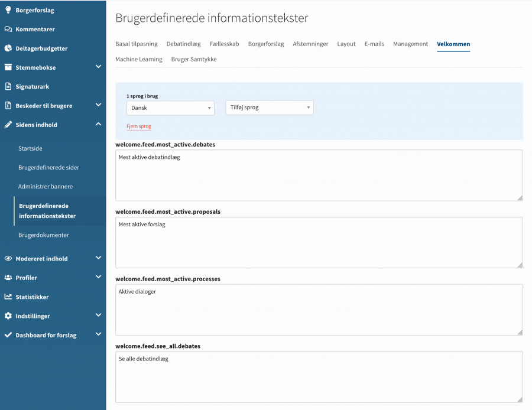Click the speech bubbles icon for Kommentarer

coord(8,29)
